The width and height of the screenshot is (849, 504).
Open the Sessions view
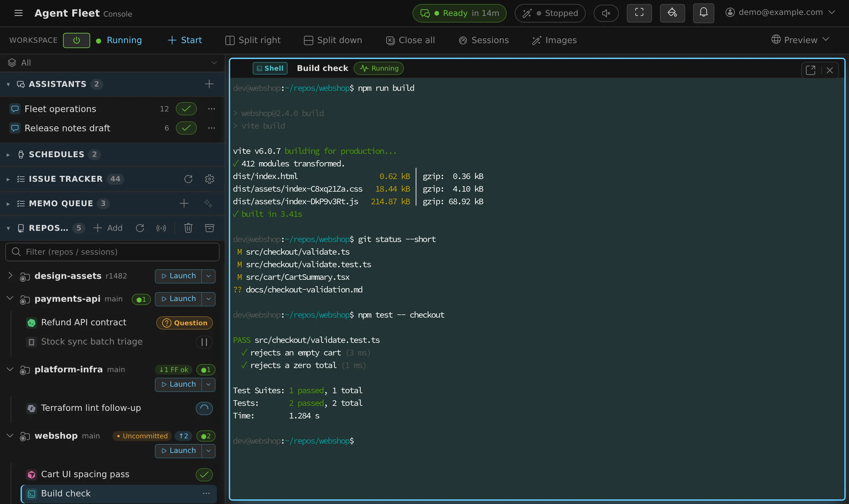click(484, 40)
